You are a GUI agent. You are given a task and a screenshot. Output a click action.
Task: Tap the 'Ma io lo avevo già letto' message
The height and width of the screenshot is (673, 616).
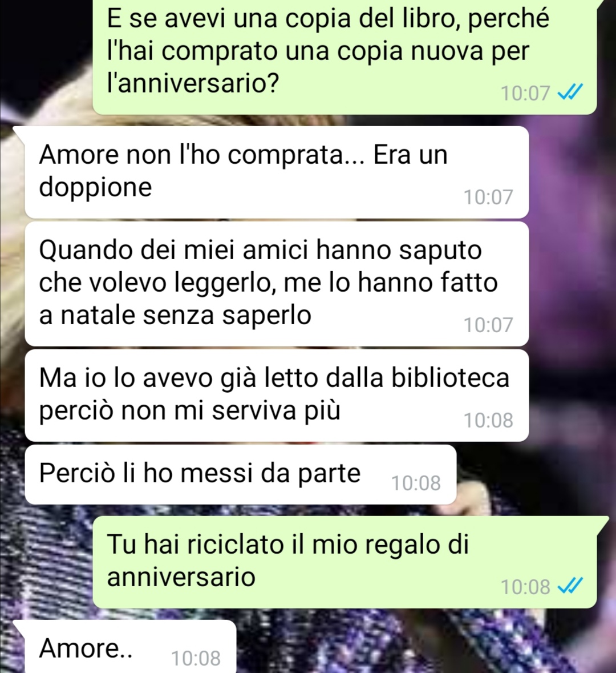277,396
